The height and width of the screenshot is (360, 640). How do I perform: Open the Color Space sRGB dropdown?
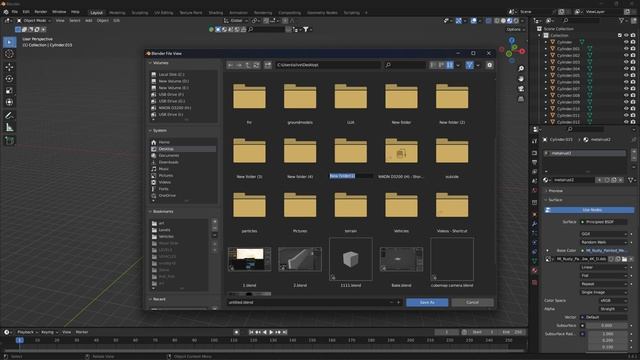click(613, 300)
